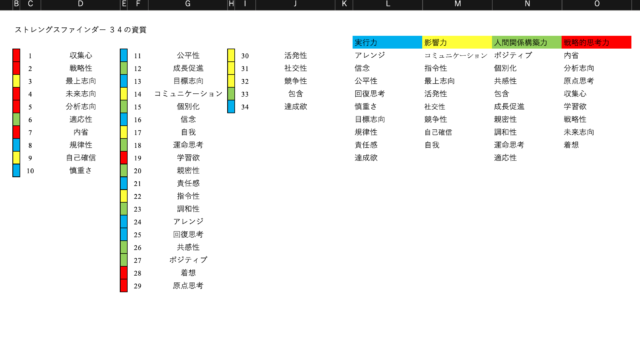Screen dimensions: 640x360
Task: Click the yellow color cell beside number 14
Action: tap(124, 94)
